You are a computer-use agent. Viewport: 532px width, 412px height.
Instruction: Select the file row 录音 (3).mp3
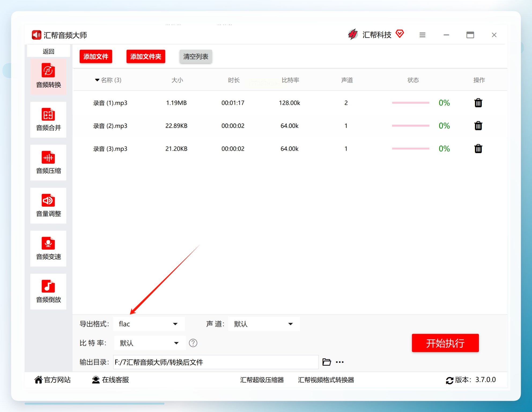[290, 149]
